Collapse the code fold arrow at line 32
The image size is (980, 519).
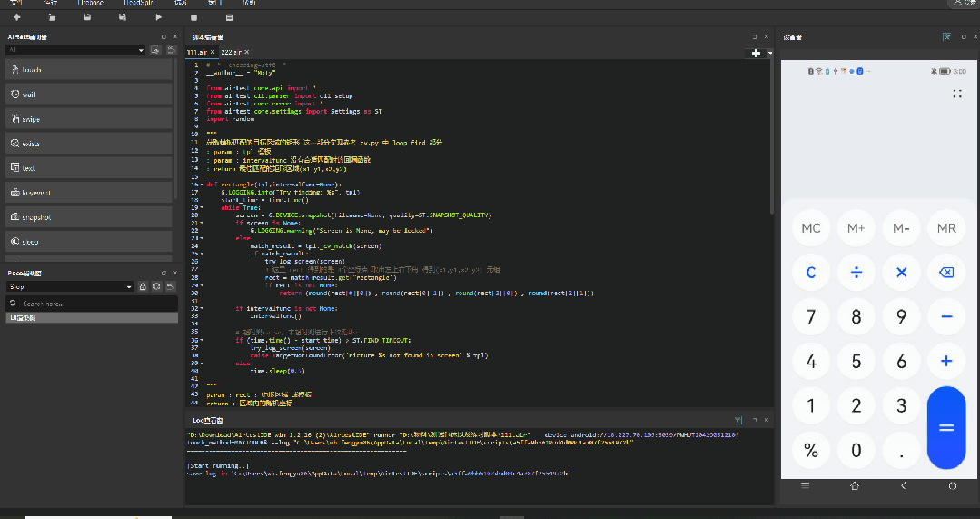202,309
